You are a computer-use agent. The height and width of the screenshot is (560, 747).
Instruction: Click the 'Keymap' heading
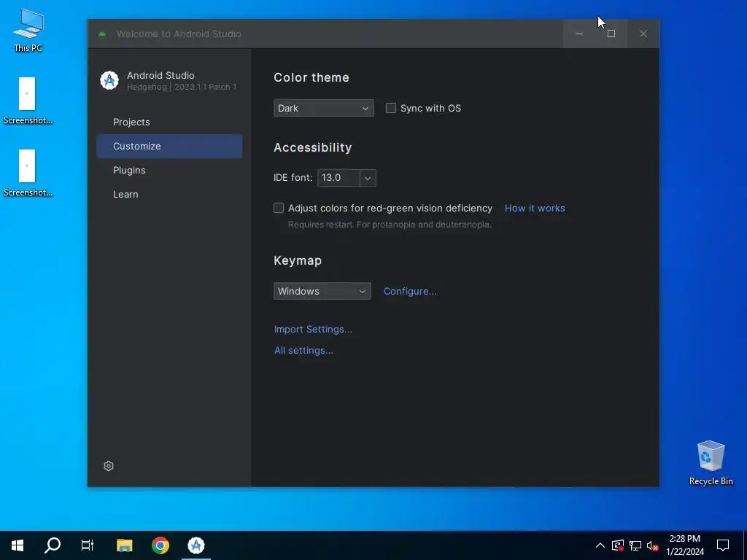coord(298,260)
